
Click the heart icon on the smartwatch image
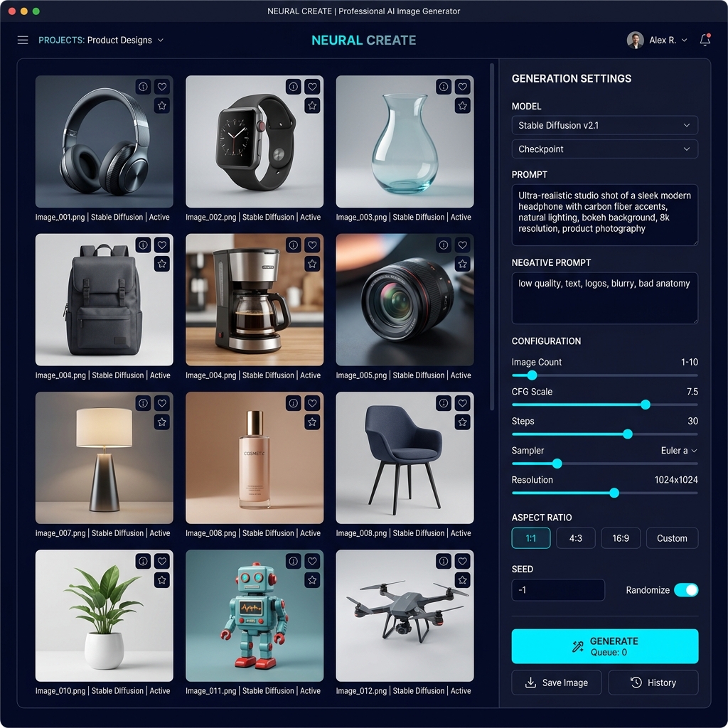pos(312,87)
